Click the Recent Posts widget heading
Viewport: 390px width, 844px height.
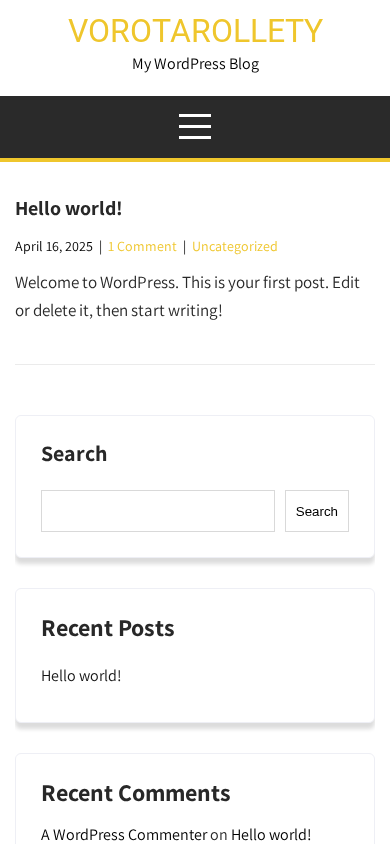[x=108, y=628]
